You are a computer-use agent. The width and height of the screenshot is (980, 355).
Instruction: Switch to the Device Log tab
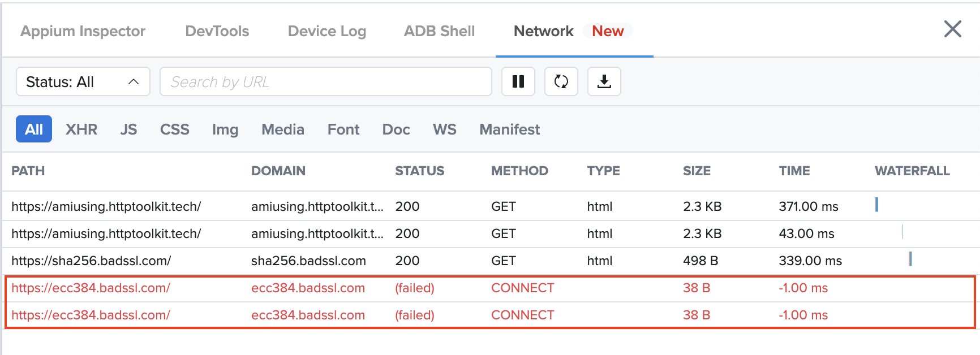[x=326, y=31]
